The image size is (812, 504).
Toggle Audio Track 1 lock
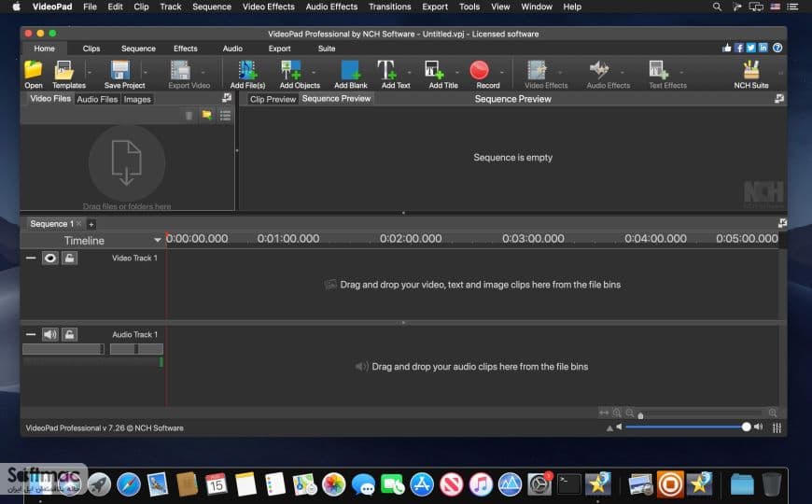[x=69, y=335]
